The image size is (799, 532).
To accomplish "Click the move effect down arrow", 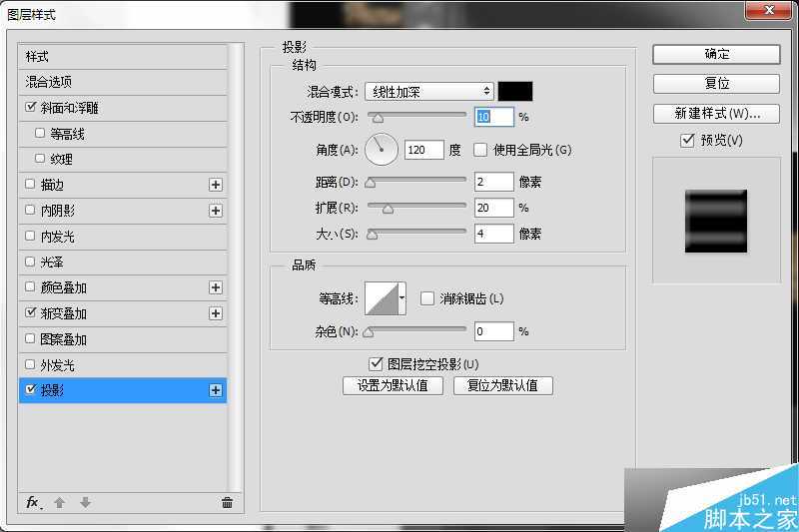I will pyautogui.click(x=85, y=503).
